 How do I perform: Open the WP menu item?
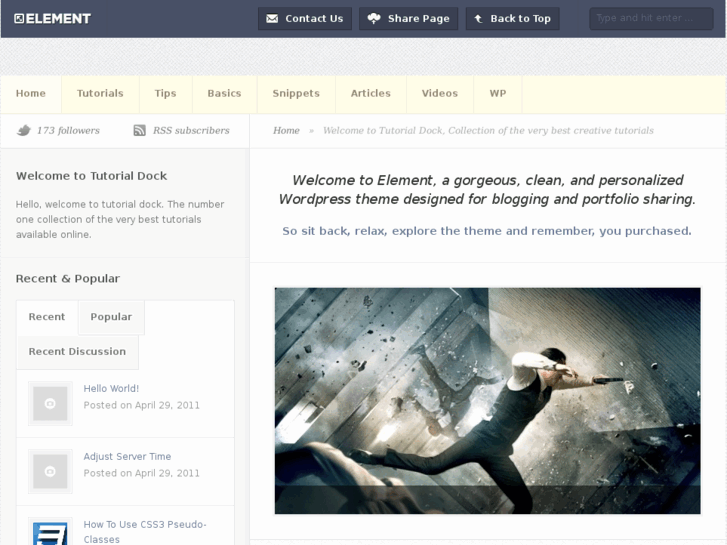pos(497,94)
